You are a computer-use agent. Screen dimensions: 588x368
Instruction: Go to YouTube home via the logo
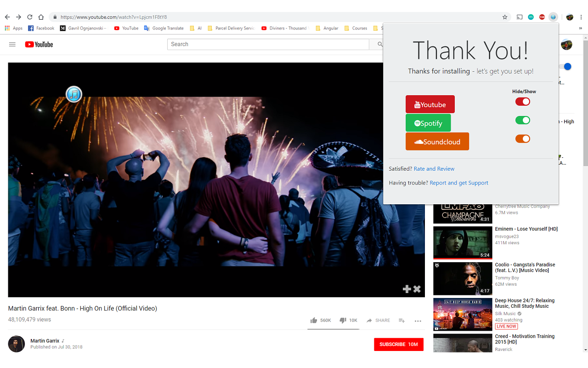coord(39,44)
